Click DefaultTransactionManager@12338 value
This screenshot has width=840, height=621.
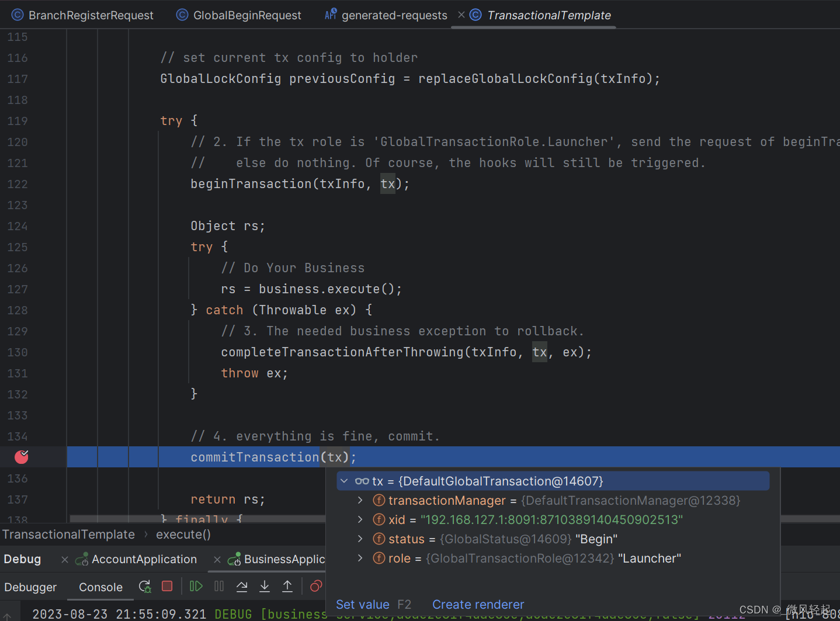coord(631,500)
